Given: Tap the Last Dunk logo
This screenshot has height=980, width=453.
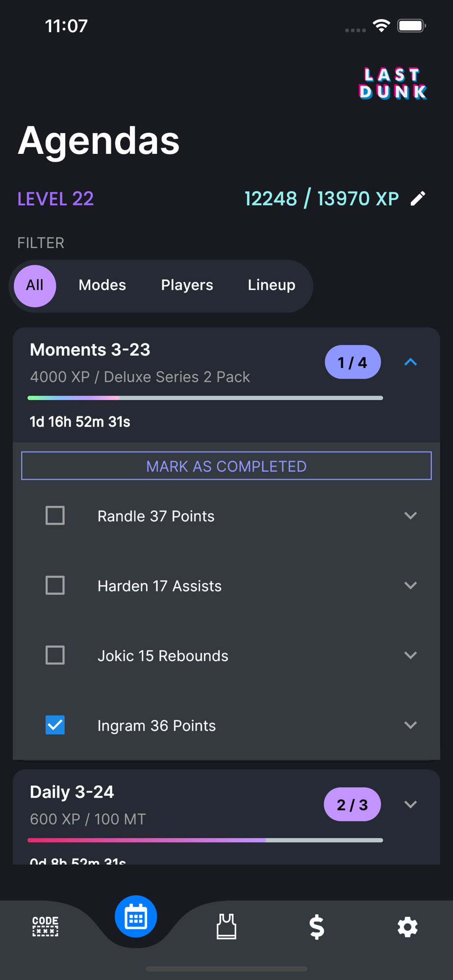Looking at the screenshot, I should (x=393, y=84).
